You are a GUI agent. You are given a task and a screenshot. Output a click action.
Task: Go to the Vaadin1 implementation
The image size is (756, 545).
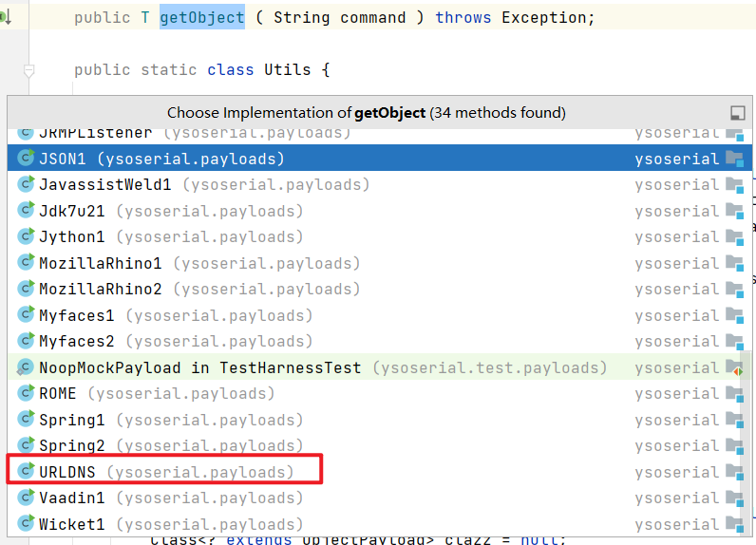71,498
